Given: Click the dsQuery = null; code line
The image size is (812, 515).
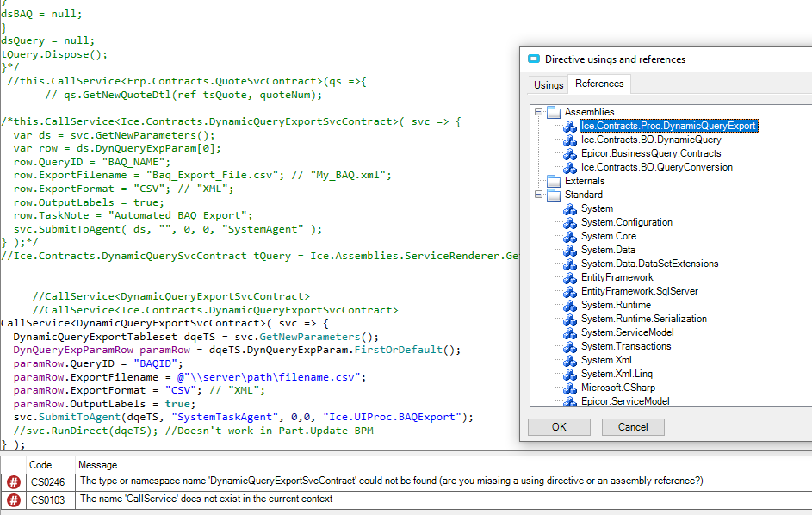Looking at the screenshot, I should click(47, 40).
